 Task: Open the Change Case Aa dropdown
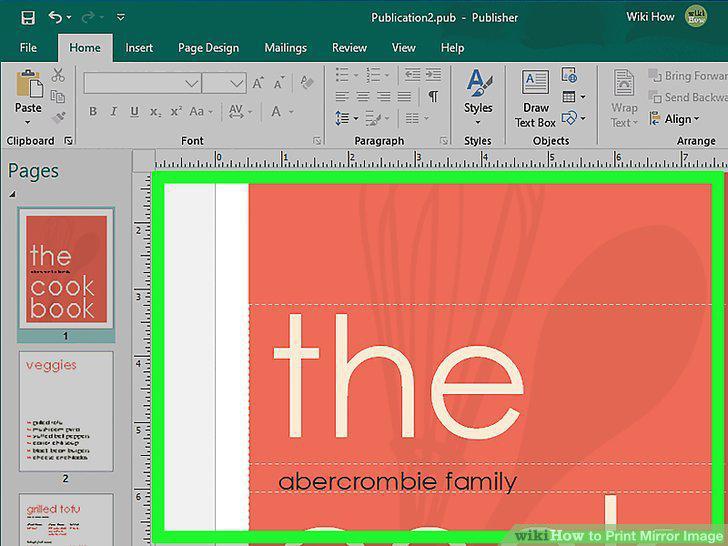[201, 111]
